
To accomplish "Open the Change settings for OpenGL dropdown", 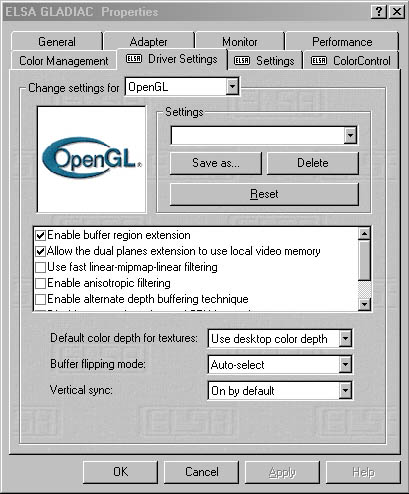I will [232, 87].
